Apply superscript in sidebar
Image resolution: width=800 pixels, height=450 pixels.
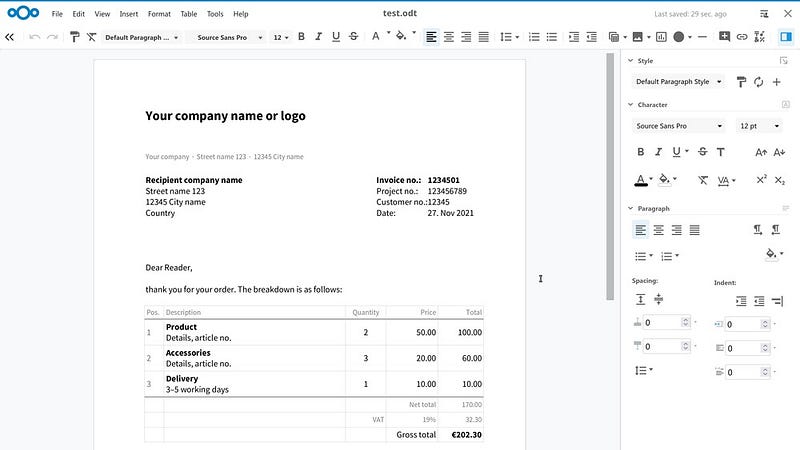(761, 180)
